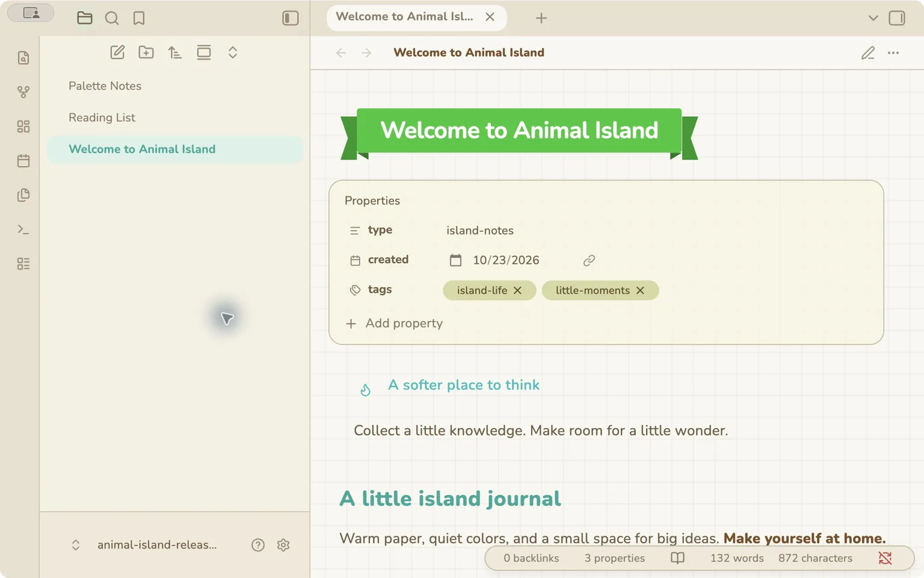Image resolution: width=924 pixels, height=578 pixels.
Task: Navigate forward with the right arrow
Action: click(x=366, y=53)
